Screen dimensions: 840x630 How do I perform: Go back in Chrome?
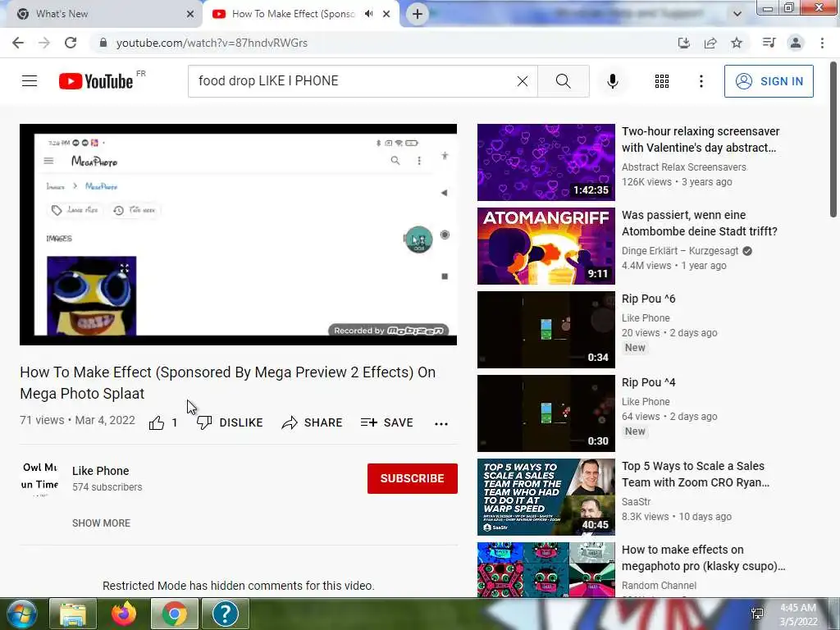18,43
